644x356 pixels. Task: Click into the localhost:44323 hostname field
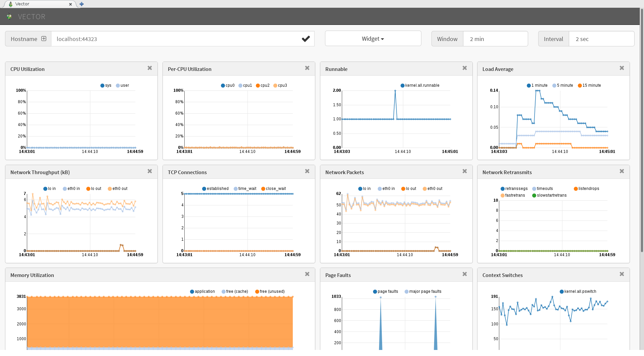point(175,39)
